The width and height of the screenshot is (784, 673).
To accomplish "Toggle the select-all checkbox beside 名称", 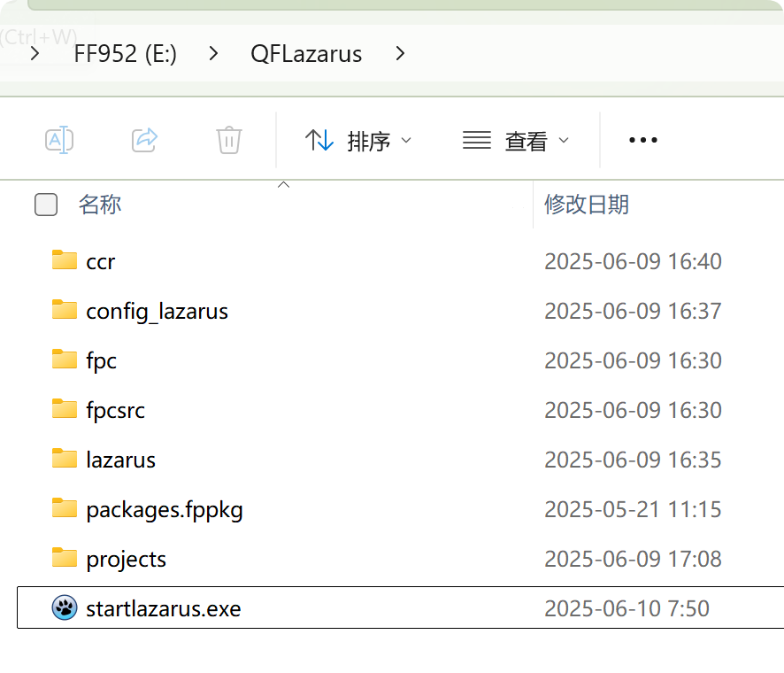I will point(46,205).
